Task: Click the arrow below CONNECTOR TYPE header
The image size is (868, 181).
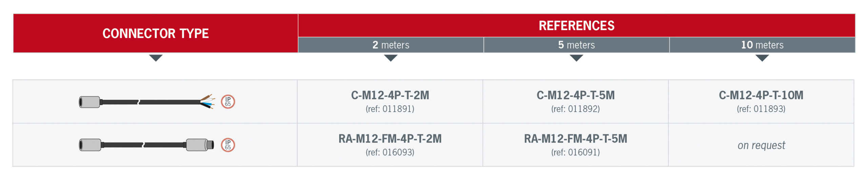Action: tap(156, 58)
